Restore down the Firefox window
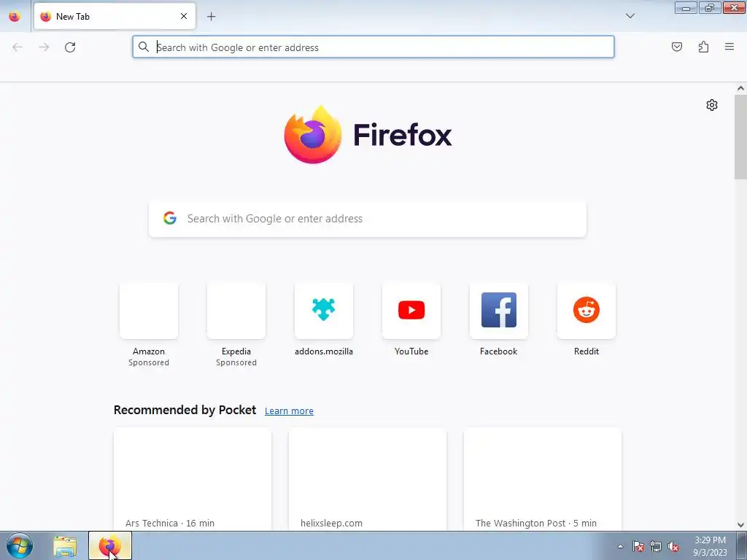Image resolution: width=747 pixels, height=560 pixels. pyautogui.click(x=710, y=8)
